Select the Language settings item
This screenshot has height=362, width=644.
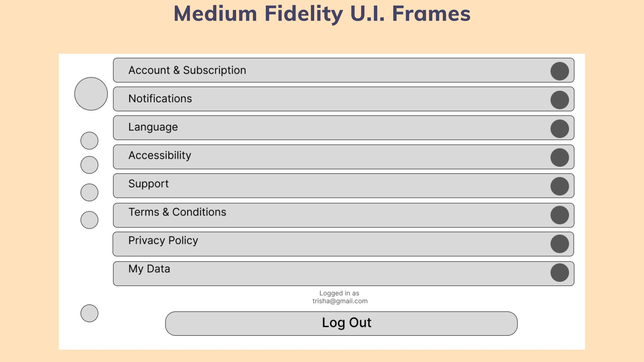(343, 128)
